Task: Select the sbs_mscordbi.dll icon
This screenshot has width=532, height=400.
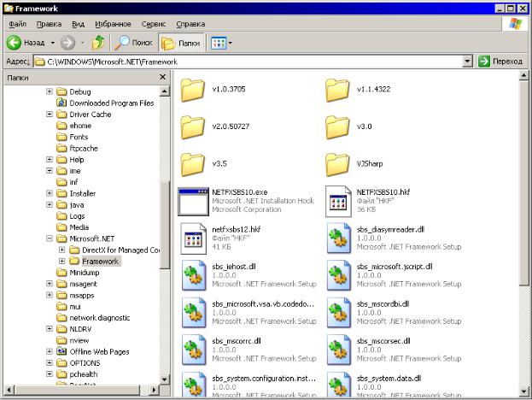Action: 338,313
